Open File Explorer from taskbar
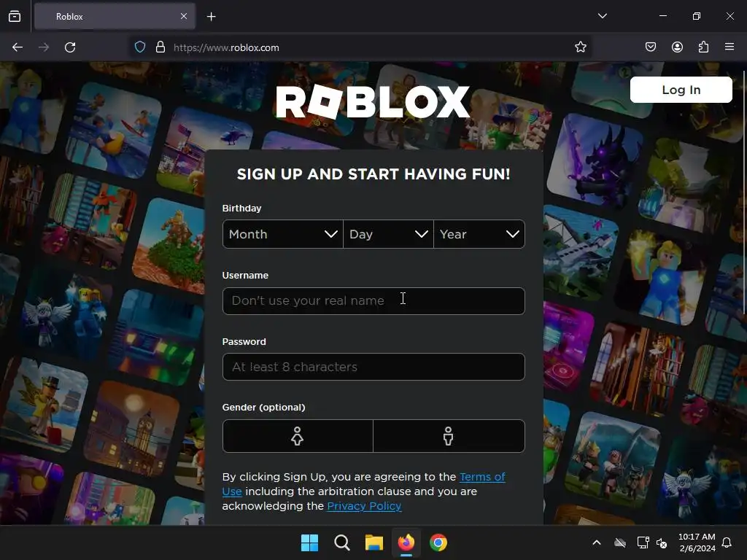This screenshot has width=747, height=560. point(374,542)
